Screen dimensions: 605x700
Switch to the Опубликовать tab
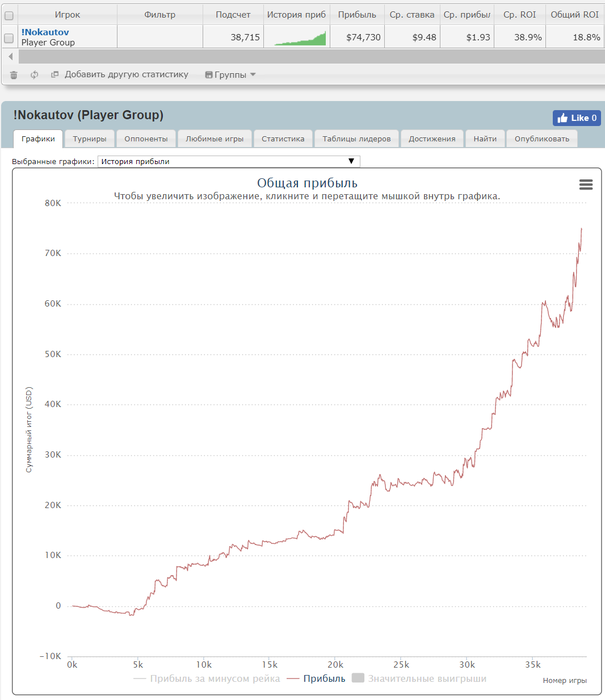(x=542, y=139)
